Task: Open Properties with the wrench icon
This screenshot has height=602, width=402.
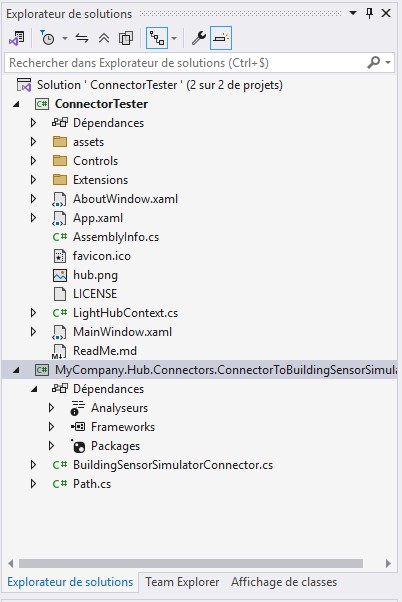Action: pyautogui.click(x=199, y=38)
